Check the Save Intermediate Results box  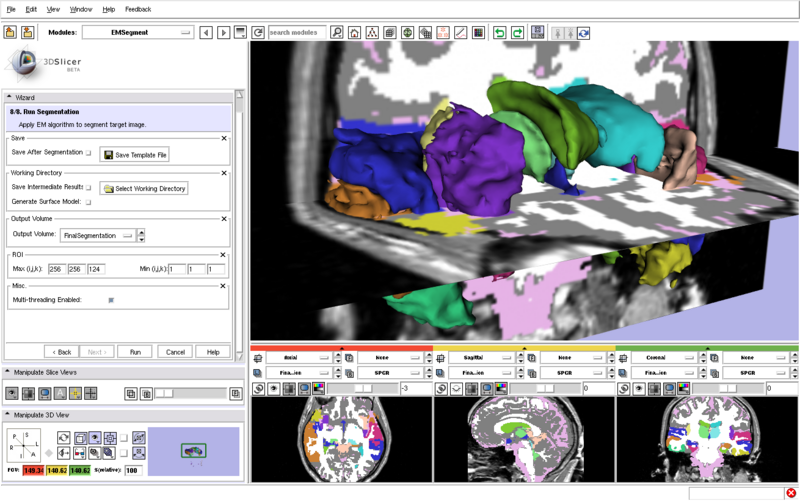click(88, 187)
